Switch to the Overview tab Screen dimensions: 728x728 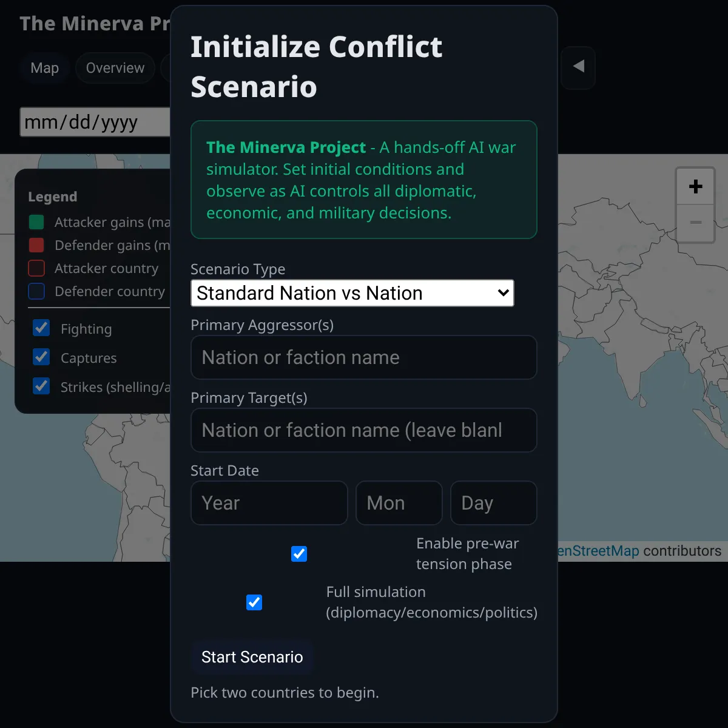click(x=115, y=68)
